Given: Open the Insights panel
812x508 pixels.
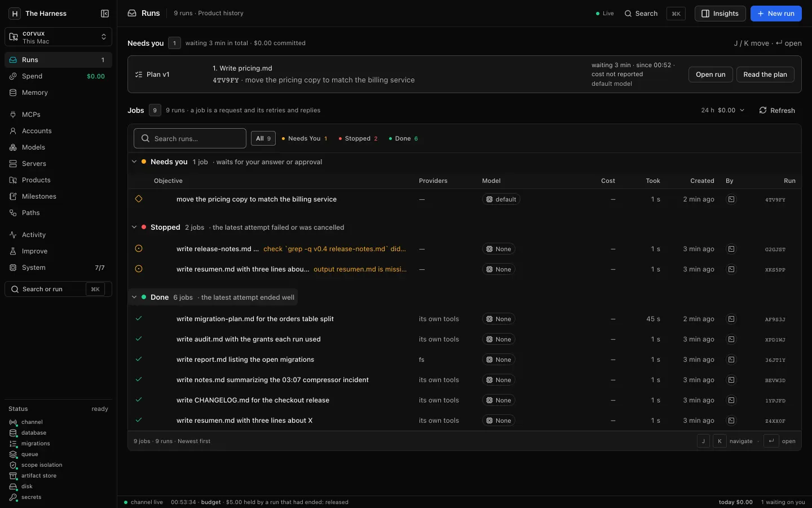Looking at the screenshot, I should 720,14.
